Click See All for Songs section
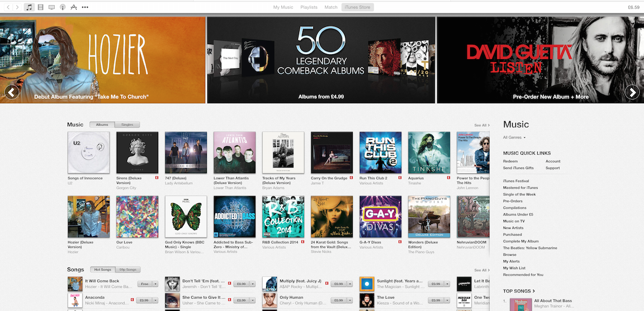The height and width of the screenshot is (311, 644). [482, 270]
